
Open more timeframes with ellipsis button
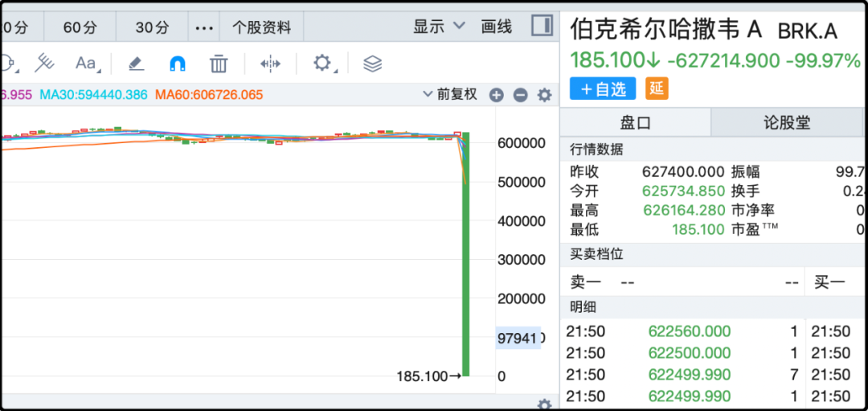[x=204, y=27]
